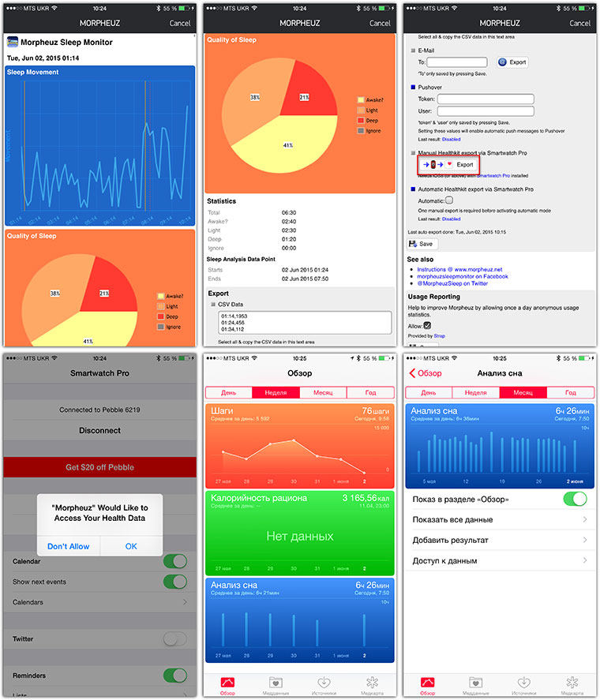Select Месяц tab on Шаги overview screen
The height and width of the screenshot is (700, 600).
click(323, 392)
